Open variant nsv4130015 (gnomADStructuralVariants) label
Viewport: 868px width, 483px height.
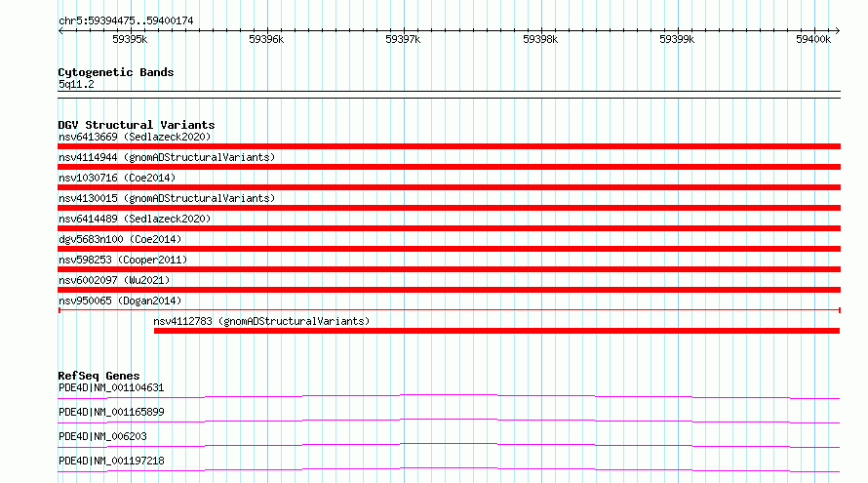tap(167, 198)
